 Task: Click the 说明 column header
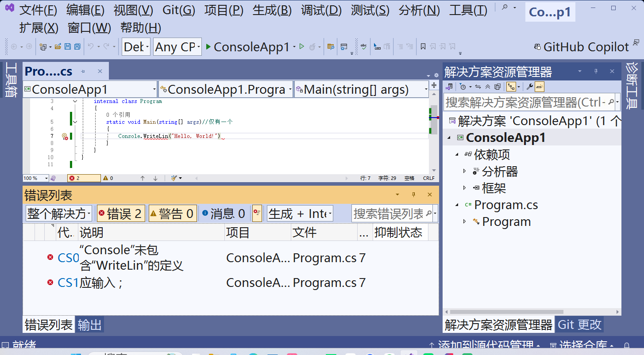[x=151, y=233]
